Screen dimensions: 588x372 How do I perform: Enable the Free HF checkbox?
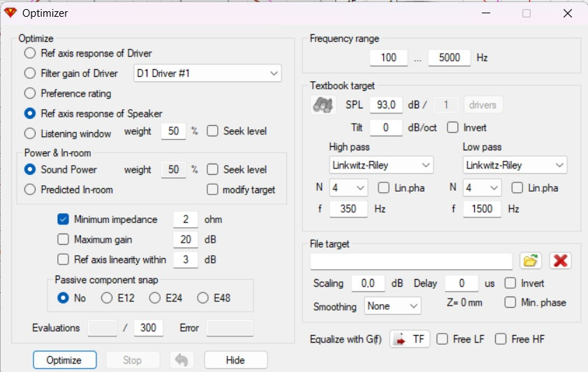[501, 339]
